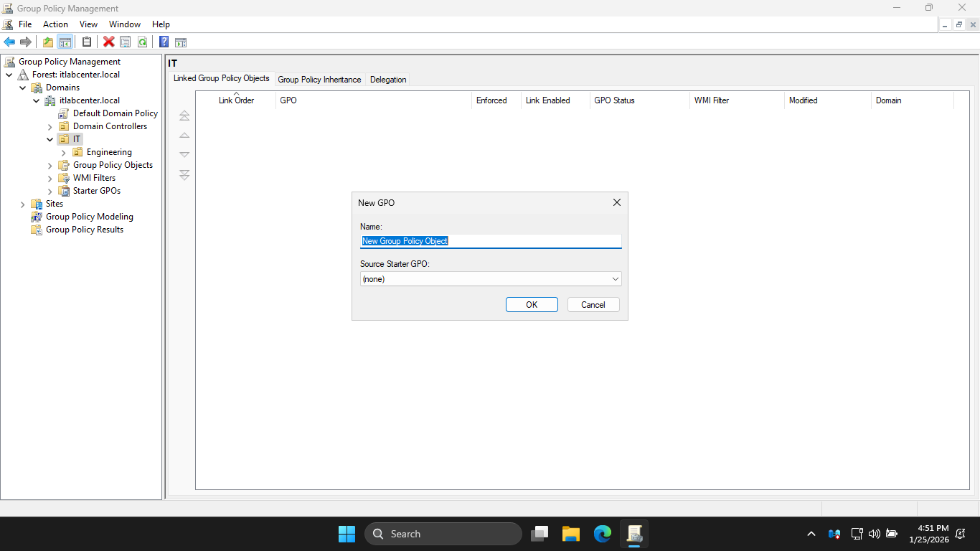Open the Action menu
Viewport: 980px width, 551px height.
click(x=55, y=24)
